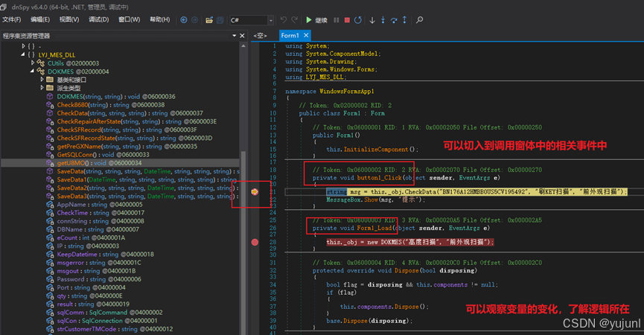Select the KeepDatetime field
Image resolution: width=644 pixels, height=335 pixels.
pyautogui.click(x=105, y=254)
